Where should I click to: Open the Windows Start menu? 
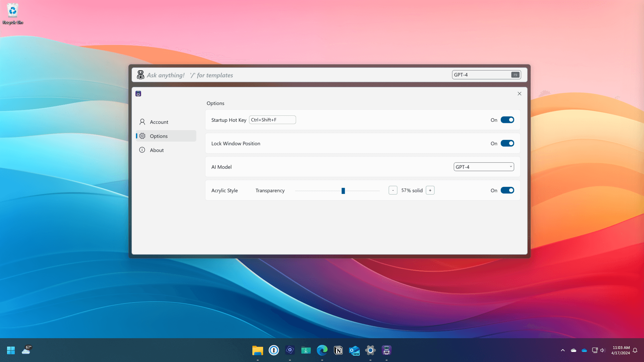(11, 350)
